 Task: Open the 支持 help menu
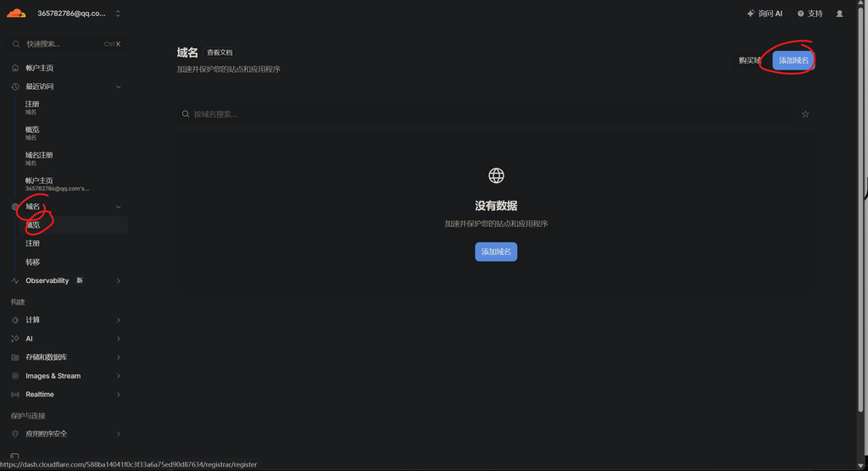point(810,14)
